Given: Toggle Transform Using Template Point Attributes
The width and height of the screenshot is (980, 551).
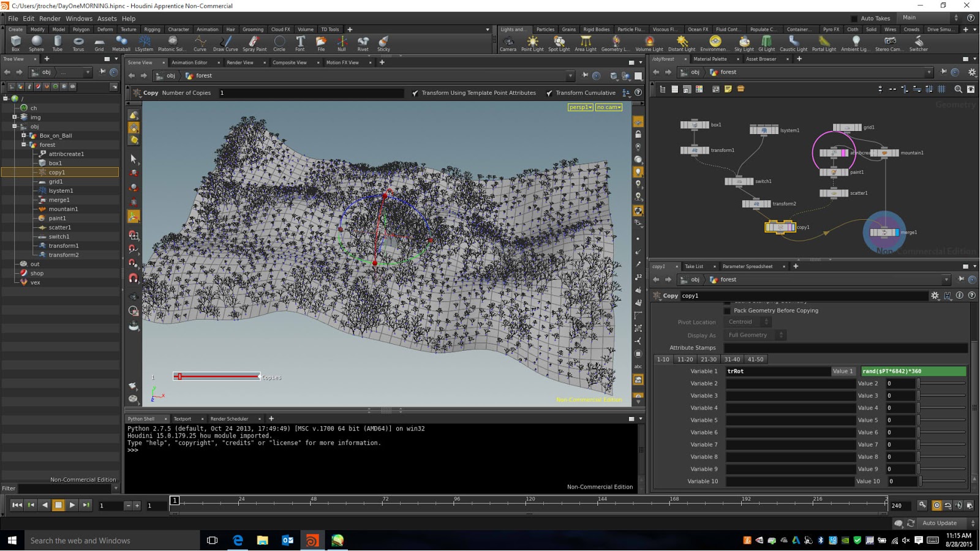Looking at the screenshot, I should 415,93.
